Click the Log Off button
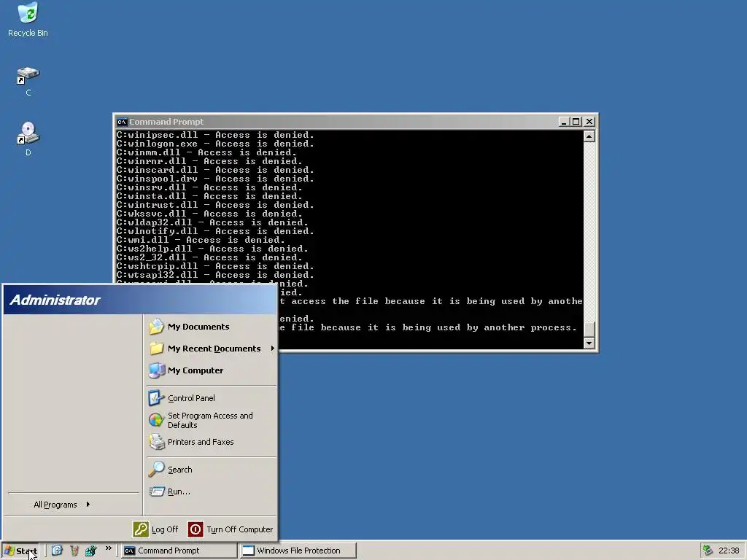The width and height of the screenshot is (747, 560). (x=155, y=529)
